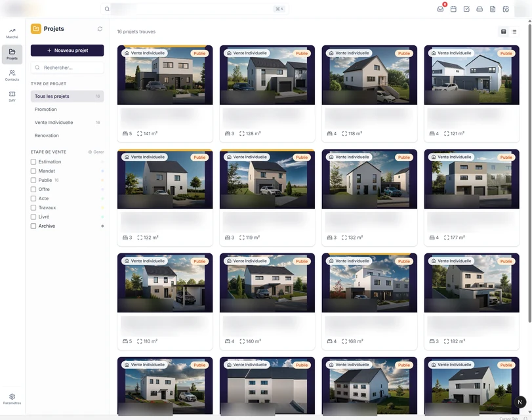This screenshot has width=532, height=420.
Task: Check the Estimation stage filter
Action: tap(33, 162)
